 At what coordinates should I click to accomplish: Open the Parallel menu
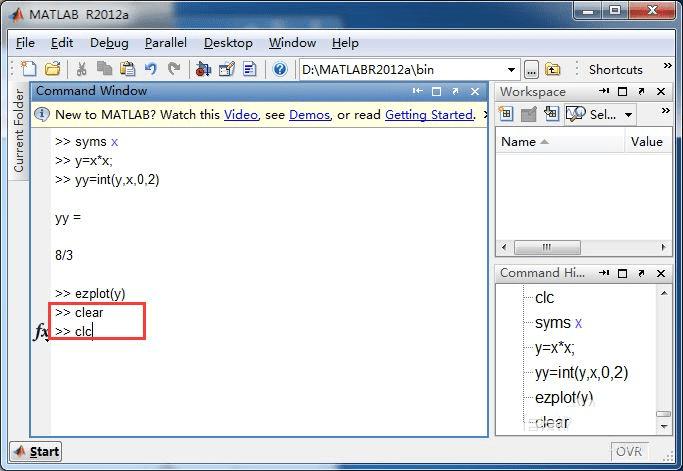coord(166,43)
